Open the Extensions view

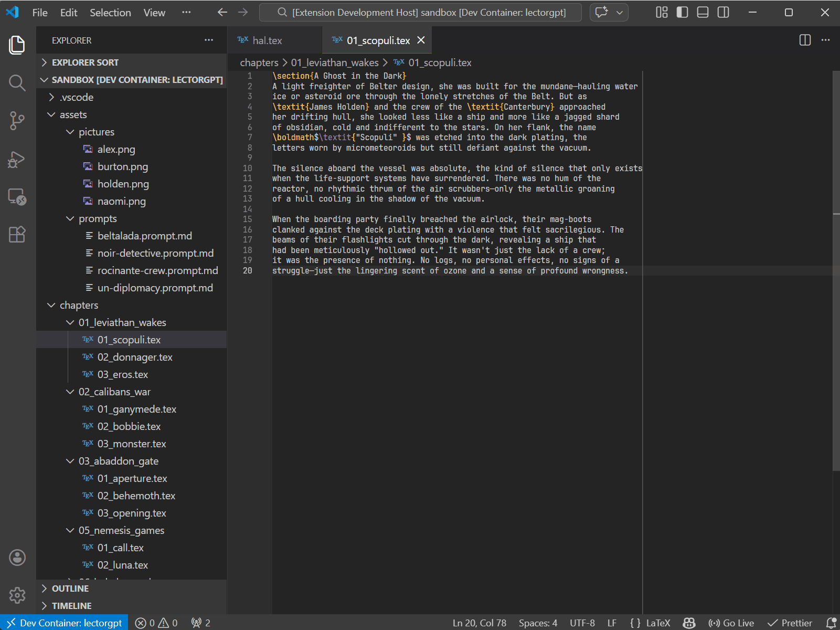[x=17, y=235]
